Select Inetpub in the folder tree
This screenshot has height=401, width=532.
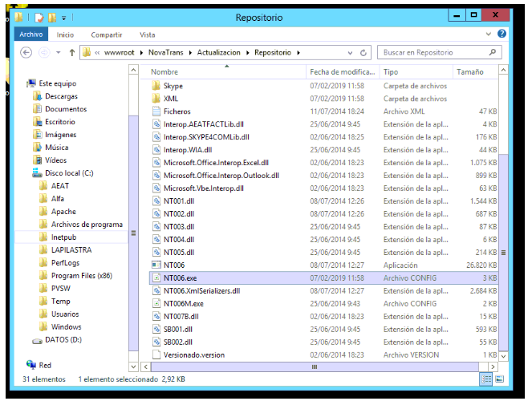coord(63,237)
